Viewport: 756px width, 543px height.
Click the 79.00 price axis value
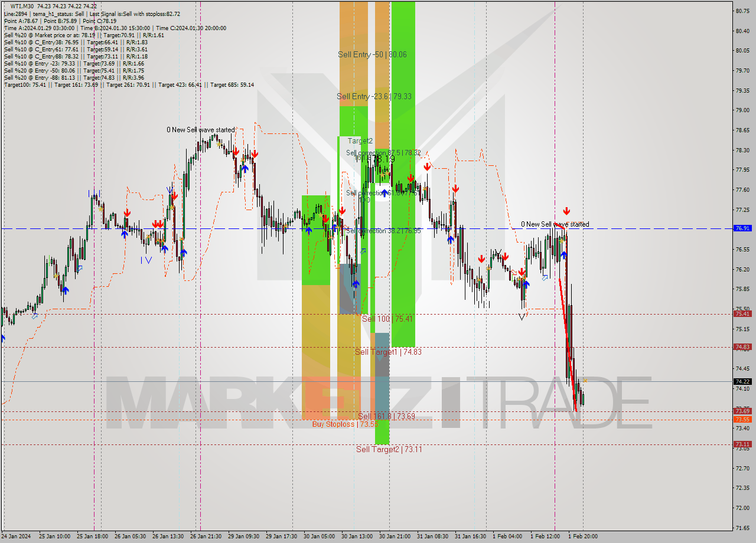742,110
